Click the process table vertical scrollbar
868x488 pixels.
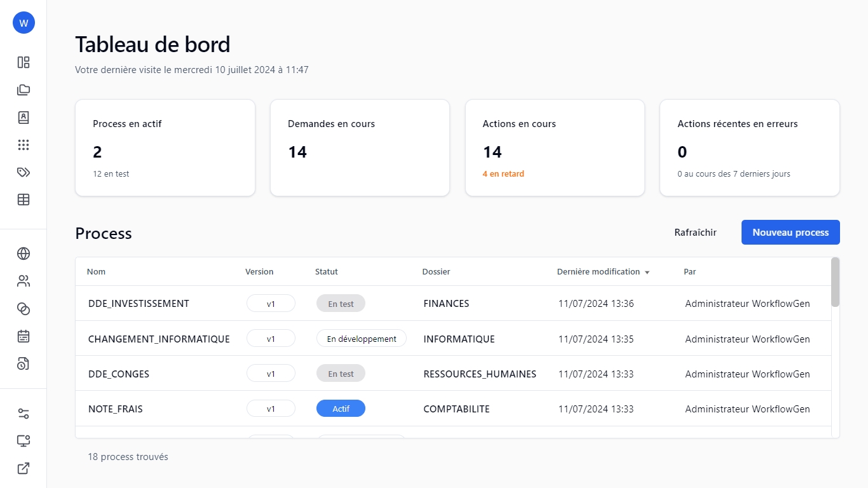[x=835, y=282]
